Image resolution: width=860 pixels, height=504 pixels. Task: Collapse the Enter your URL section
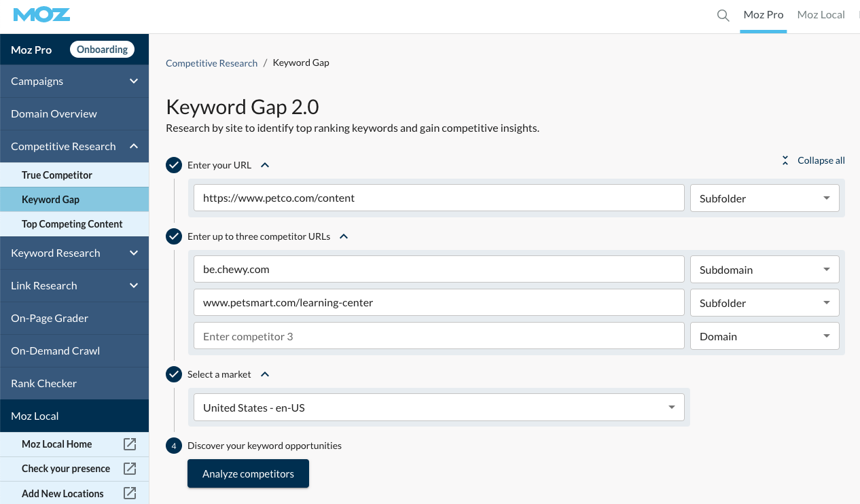(x=265, y=165)
